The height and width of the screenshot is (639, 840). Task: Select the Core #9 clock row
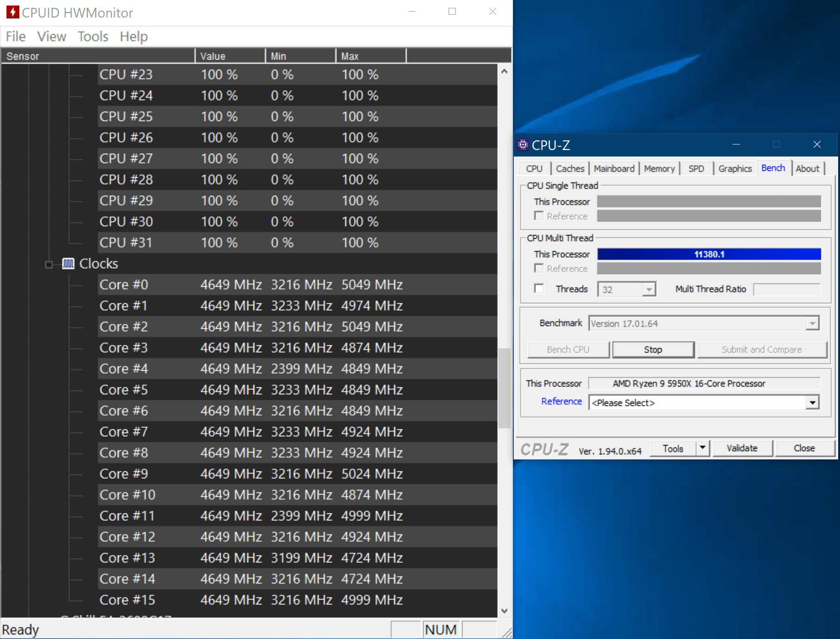298,474
